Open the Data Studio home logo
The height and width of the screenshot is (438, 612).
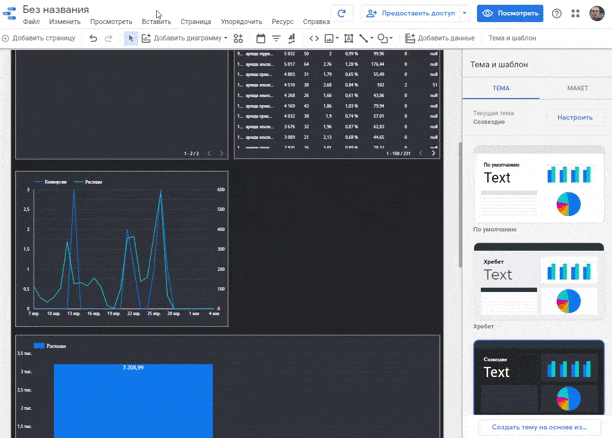(9, 13)
